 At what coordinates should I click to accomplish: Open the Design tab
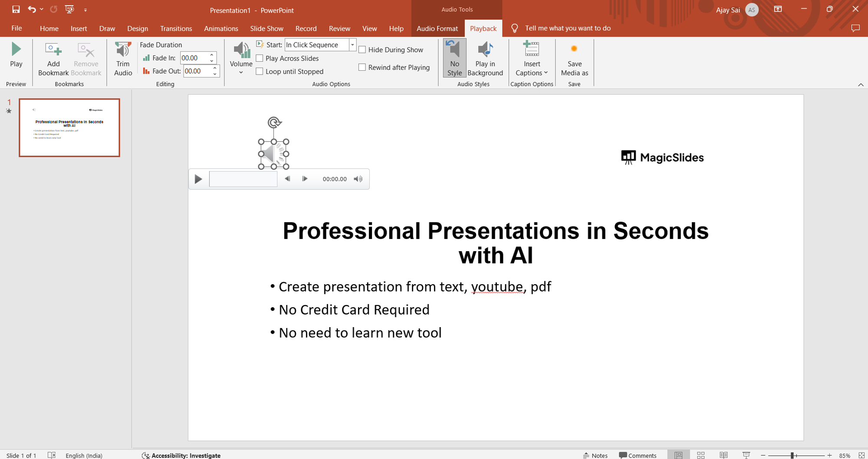[138, 28]
